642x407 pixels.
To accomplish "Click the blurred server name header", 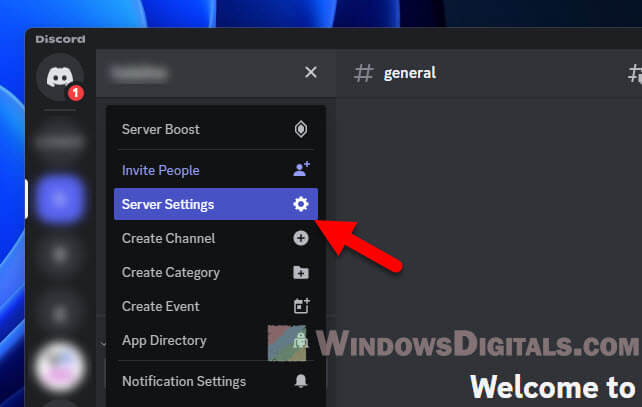I will 139,73.
